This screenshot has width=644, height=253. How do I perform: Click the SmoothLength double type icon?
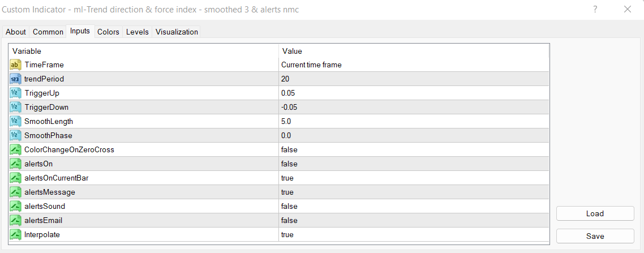15,122
